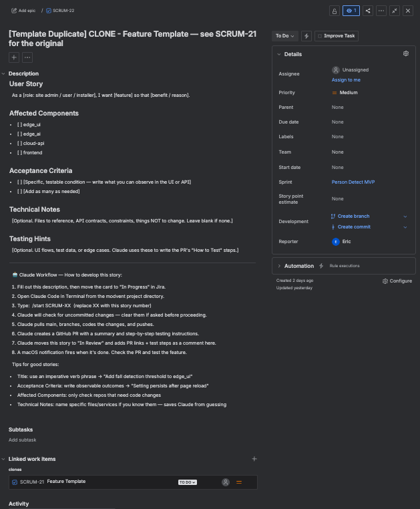The height and width of the screenshot is (509, 420).
Task: Open the top-right more actions ellipsis
Action: click(x=381, y=11)
